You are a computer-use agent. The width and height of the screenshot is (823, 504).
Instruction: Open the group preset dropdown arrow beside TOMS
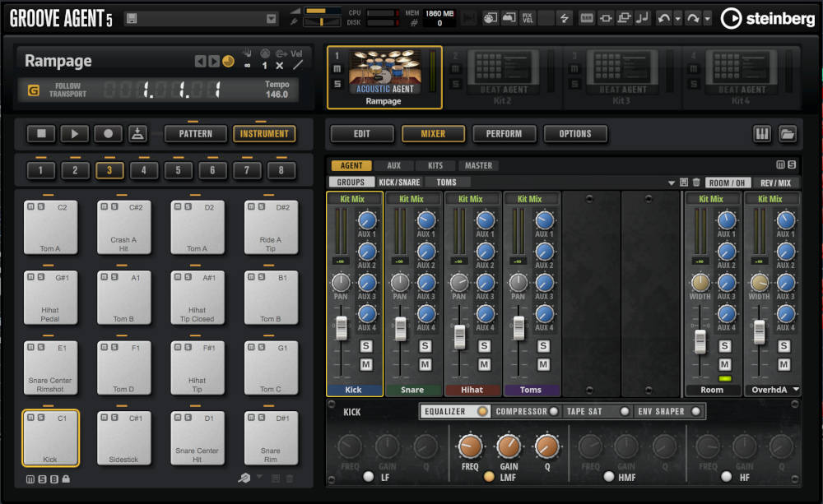pyautogui.click(x=670, y=181)
